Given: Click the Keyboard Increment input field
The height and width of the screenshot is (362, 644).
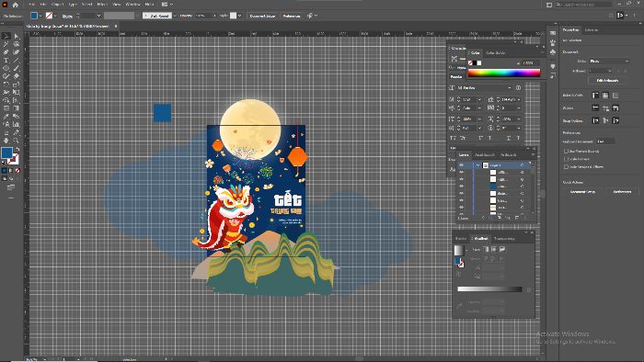Looking at the screenshot, I should pos(605,141).
